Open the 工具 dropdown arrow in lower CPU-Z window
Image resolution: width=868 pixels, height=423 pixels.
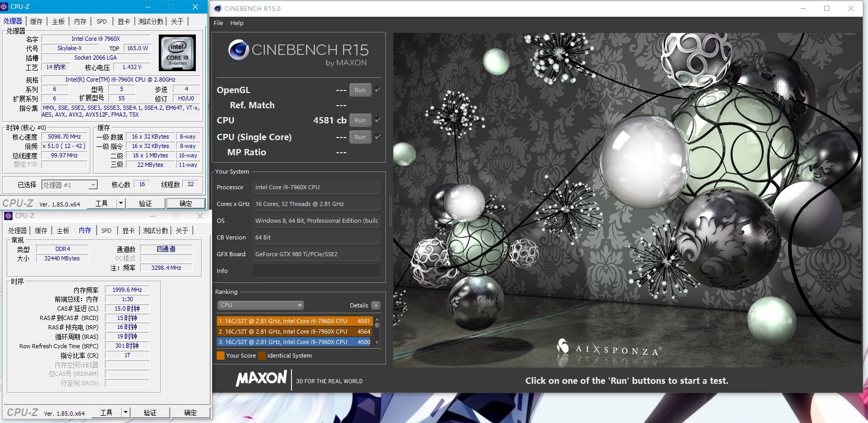pyautogui.click(x=125, y=412)
